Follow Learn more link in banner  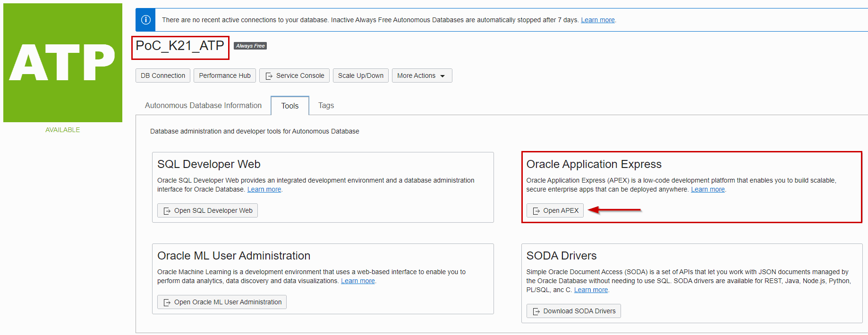pyautogui.click(x=598, y=20)
